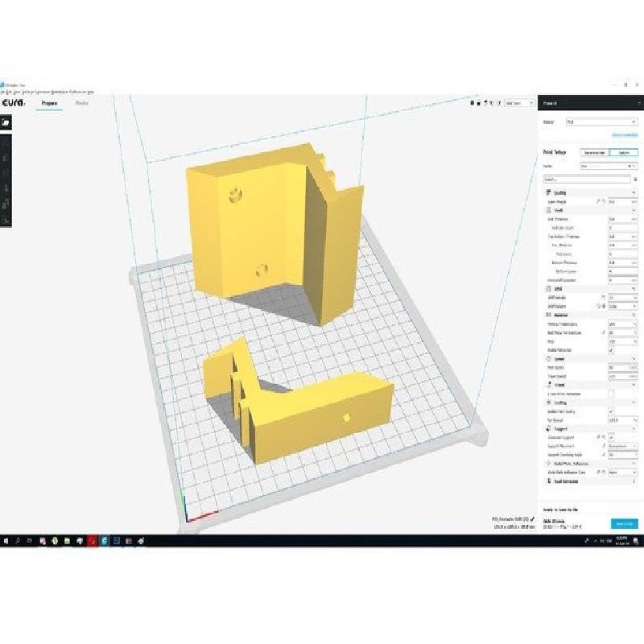Open the Preferences menu
Viewport: 644px width, 644px height.
(x=77, y=92)
